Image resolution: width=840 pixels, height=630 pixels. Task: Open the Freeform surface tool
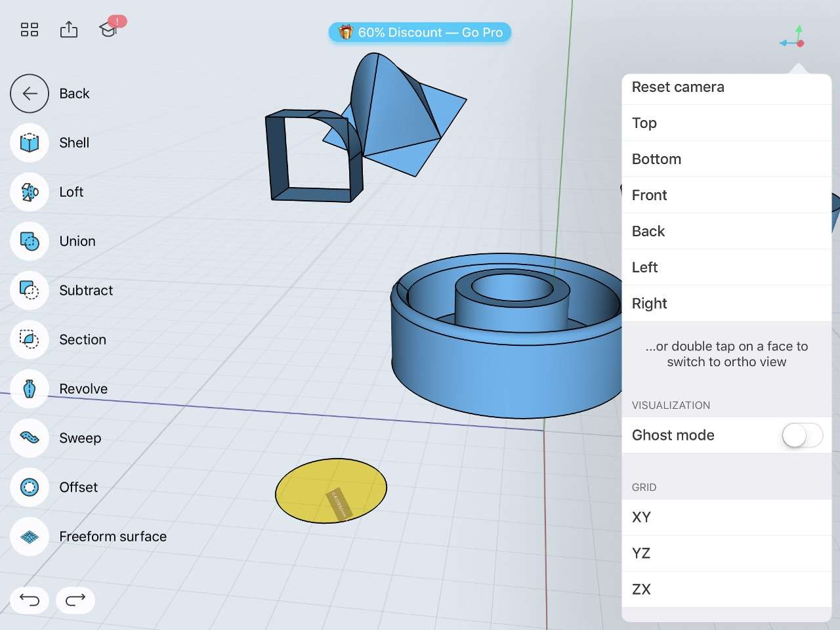[30, 537]
